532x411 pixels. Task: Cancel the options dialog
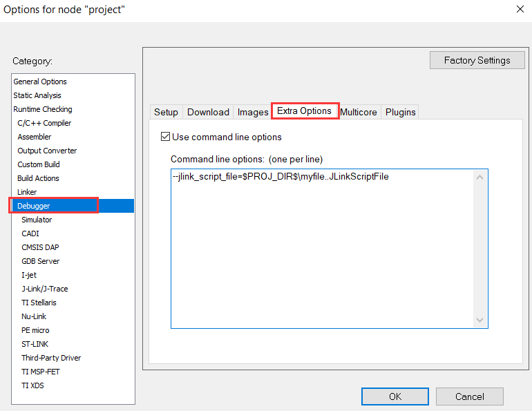[x=470, y=396]
